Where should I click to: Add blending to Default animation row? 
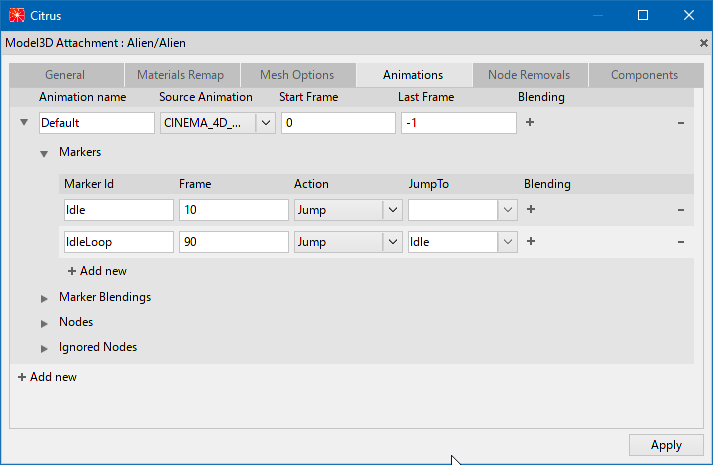530,123
